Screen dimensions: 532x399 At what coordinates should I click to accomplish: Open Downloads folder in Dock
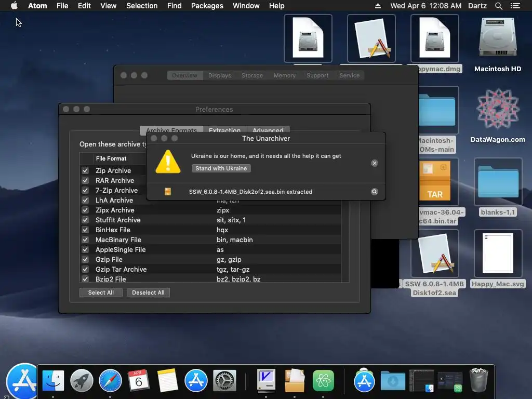pos(393,380)
